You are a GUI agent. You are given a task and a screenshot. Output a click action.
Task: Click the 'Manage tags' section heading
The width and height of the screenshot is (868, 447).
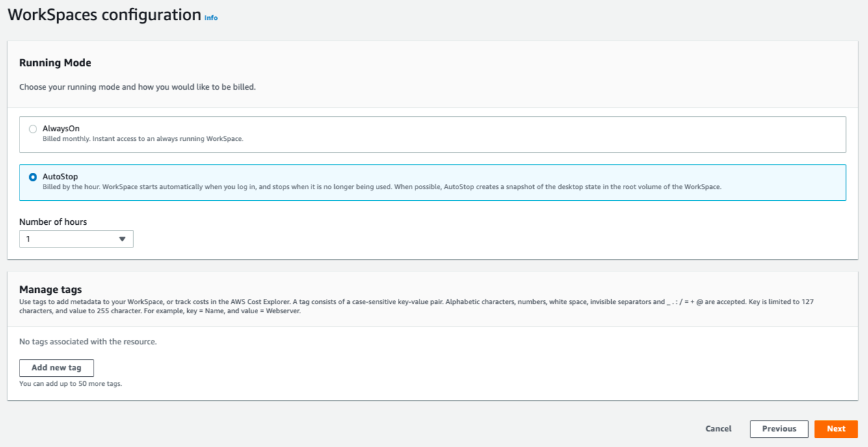(x=51, y=290)
